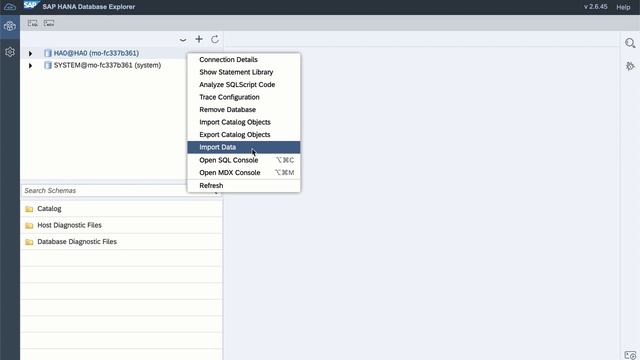Image resolution: width=640 pixels, height=360 pixels.
Task: Click the Catalog folder icon
Action: click(29, 209)
